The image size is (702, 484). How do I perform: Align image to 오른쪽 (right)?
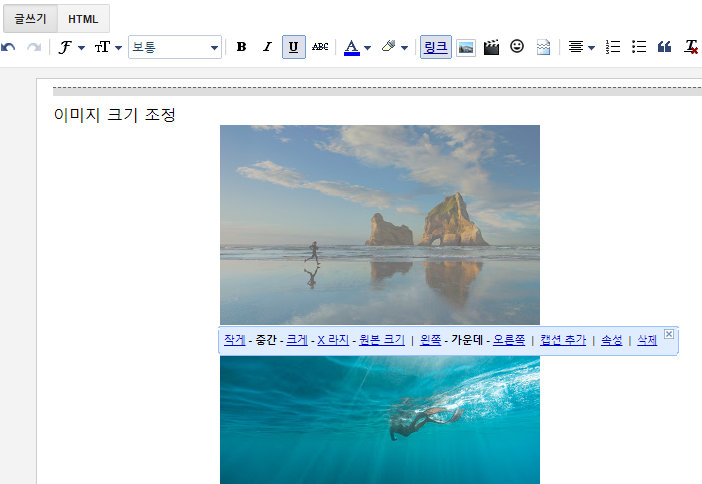(509, 340)
